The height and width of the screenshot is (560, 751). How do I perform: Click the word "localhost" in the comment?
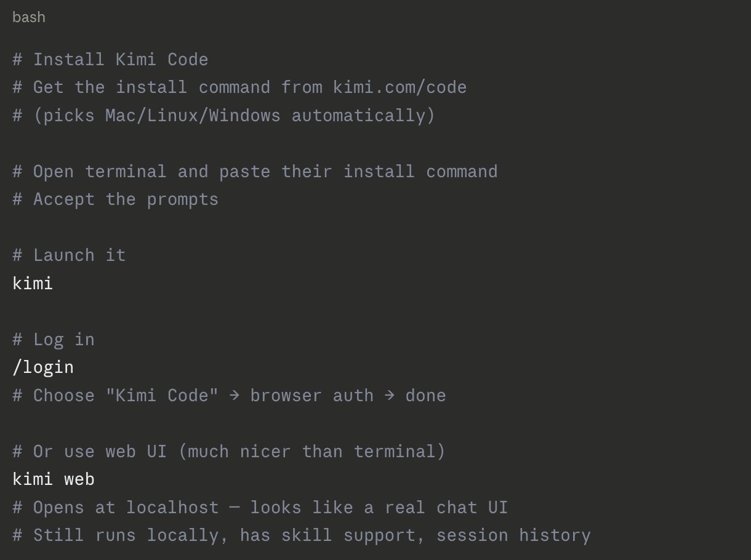click(x=172, y=508)
